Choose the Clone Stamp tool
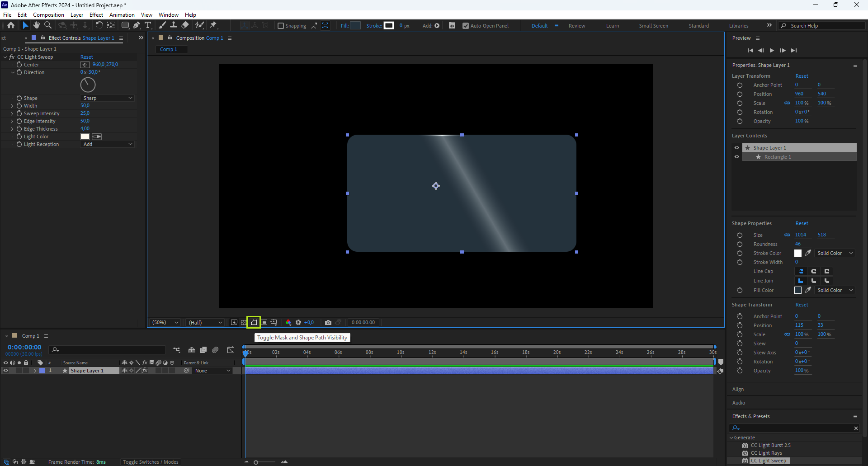 coord(173,25)
